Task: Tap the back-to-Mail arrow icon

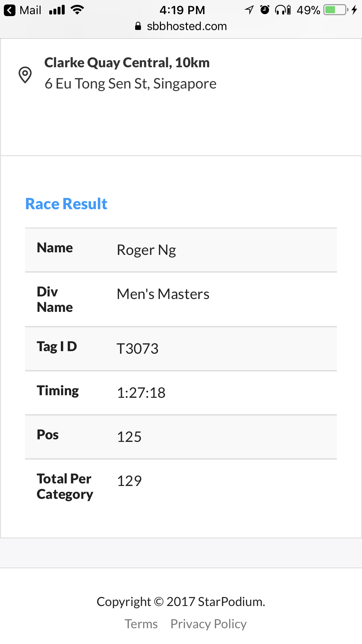Action: [x=10, y=10]
